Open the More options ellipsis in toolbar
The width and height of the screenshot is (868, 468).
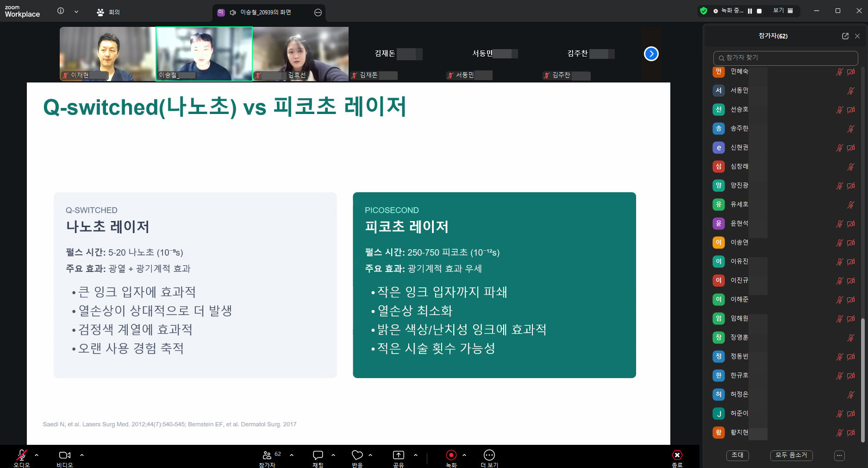(x=489, y=455)
